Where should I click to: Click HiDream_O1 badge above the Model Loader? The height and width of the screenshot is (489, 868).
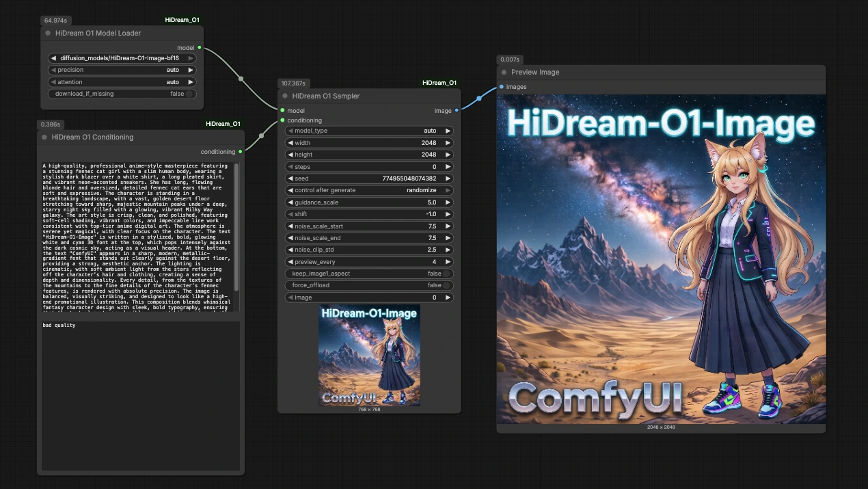point(182,20)
